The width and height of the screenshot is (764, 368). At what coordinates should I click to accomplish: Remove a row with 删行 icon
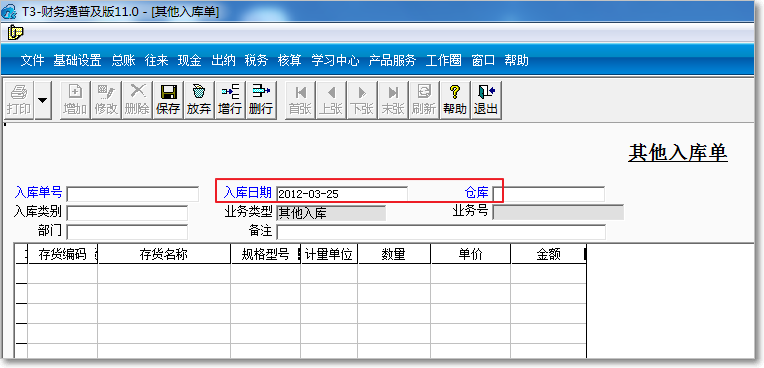click(x=261, y=99)
